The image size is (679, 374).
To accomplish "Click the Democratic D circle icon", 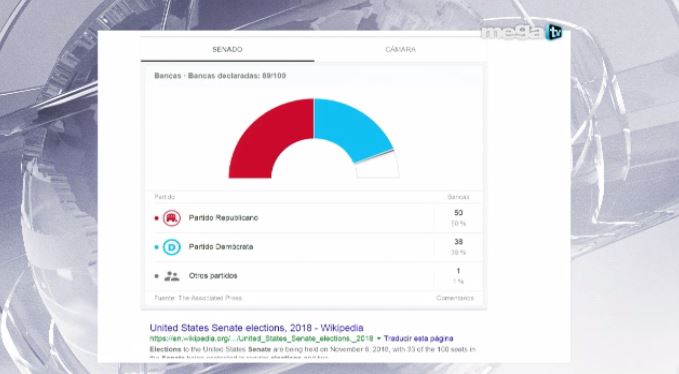I will (171, 247).
